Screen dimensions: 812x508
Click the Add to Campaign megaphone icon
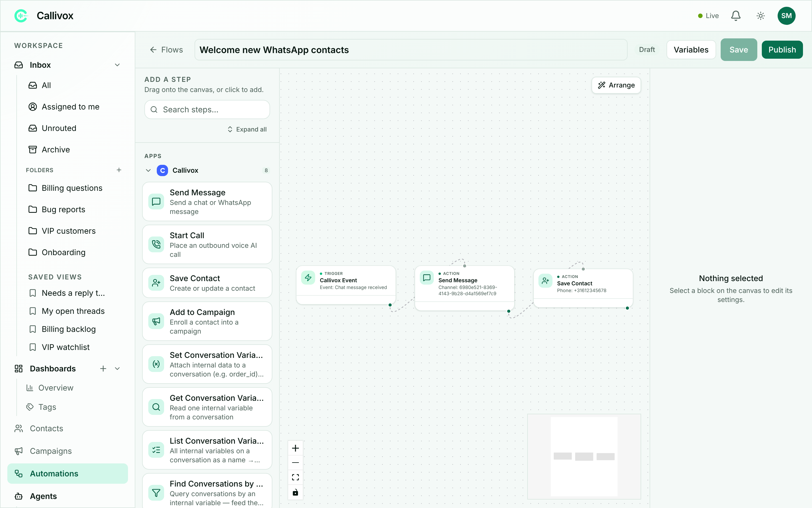[x=156, y=321]
